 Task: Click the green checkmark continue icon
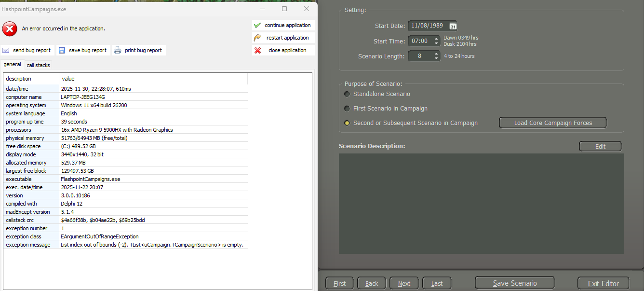pos(257,25)
